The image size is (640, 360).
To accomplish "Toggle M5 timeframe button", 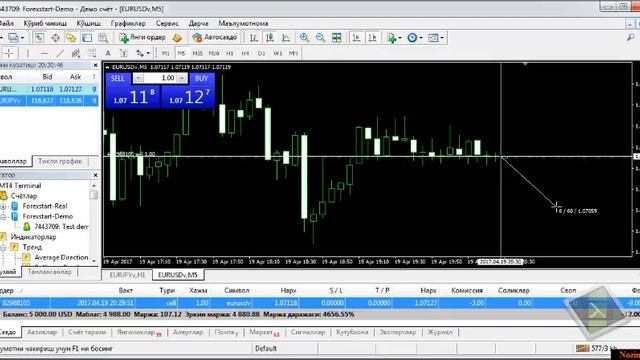I will (x=181, y=53).
